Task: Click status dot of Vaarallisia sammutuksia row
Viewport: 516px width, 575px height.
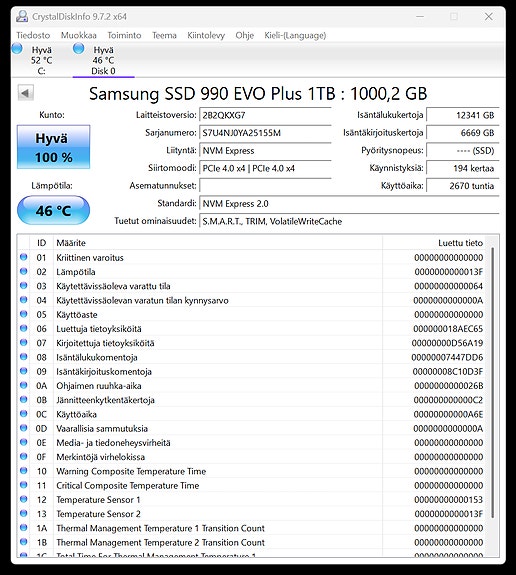Action: pyautogui.click(x=24, y=428)
